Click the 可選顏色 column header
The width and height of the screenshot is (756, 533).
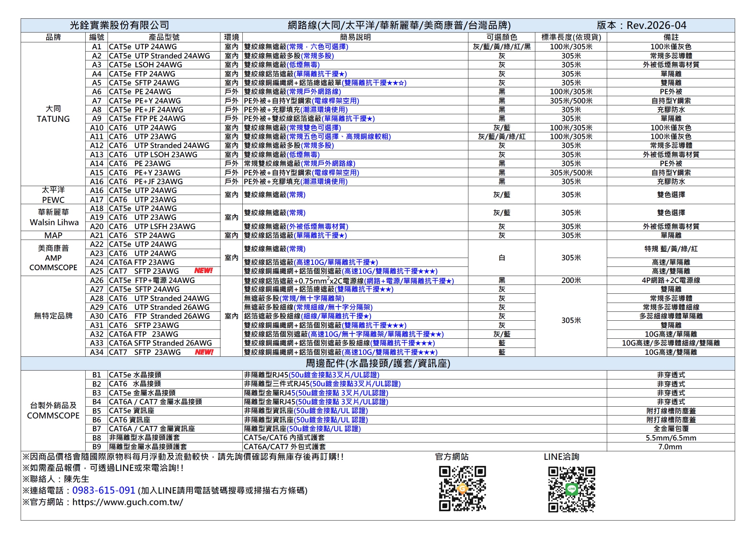501,37
